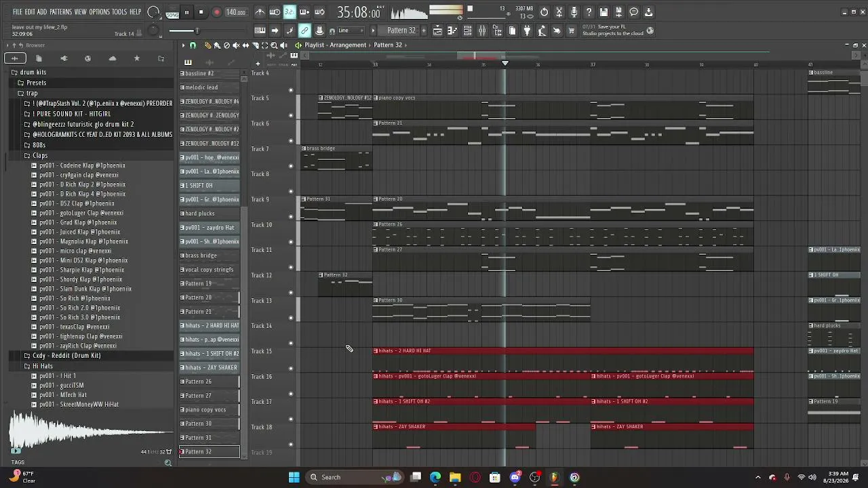The height and width of the screenshot is (488, 868).
Task: Open the plugin picker plug icon
Action: pyautogui.click(x=527, y=30)
